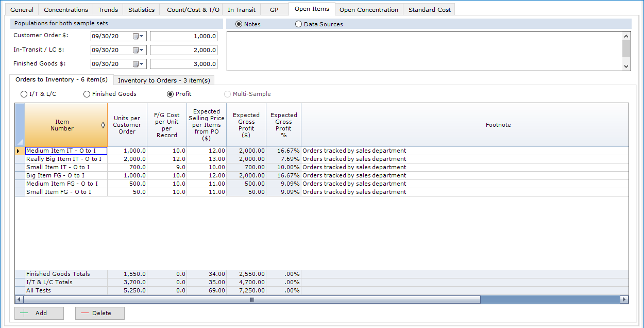Click the green plus icon on Add button
Viewport: 644px width, 328px height.
point(24,313)
